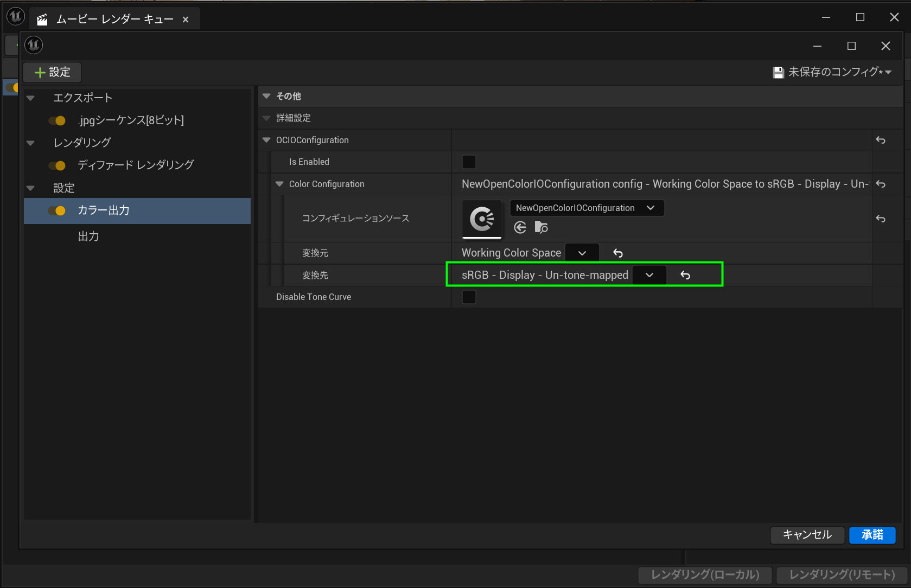The height and width of the screenshot is (588, 911).
Task: Enable the Is Enabled checkbox
Action: (469, 162)
